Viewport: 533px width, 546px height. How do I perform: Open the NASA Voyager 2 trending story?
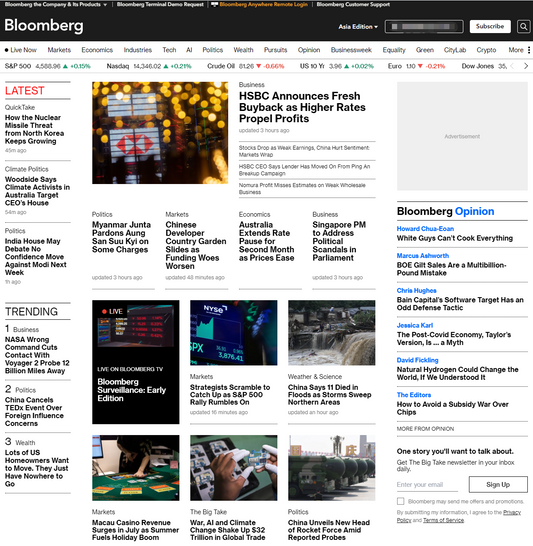pos(37,355)
